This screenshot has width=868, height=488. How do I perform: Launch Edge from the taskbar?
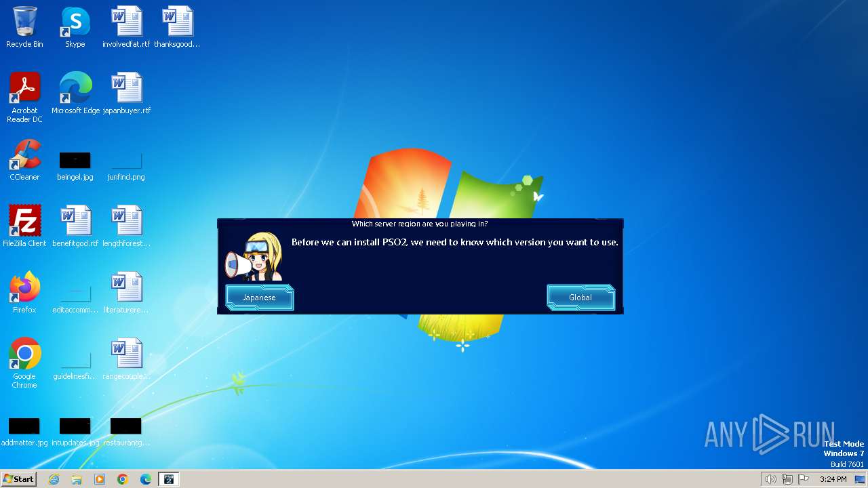coord(146,479)
